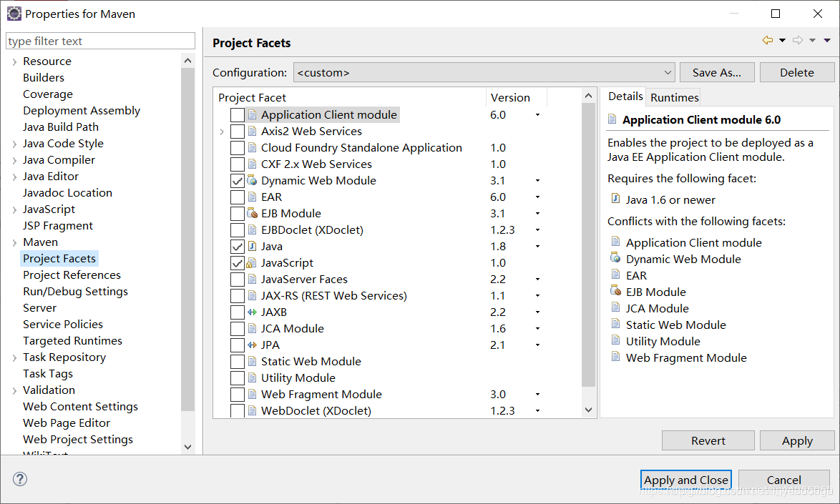This screenshot has width=840, height=504.
Task: Click the Delete configuration button
Action: click(796, 72)
